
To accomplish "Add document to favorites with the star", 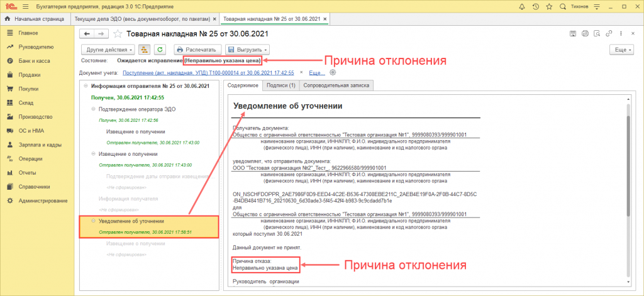I will pyautogui.click(x=118, y=34).
